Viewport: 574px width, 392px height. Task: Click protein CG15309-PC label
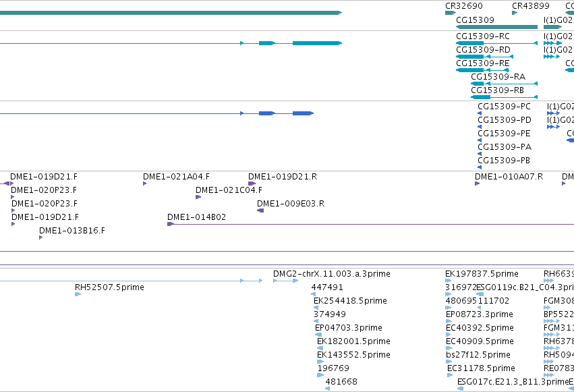click(x=504, y=107)
